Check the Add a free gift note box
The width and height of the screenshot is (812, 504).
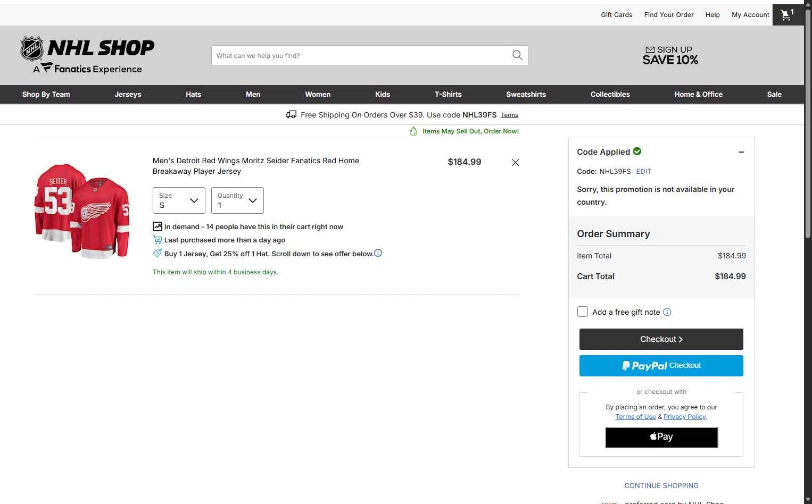[x=583, y=312]
